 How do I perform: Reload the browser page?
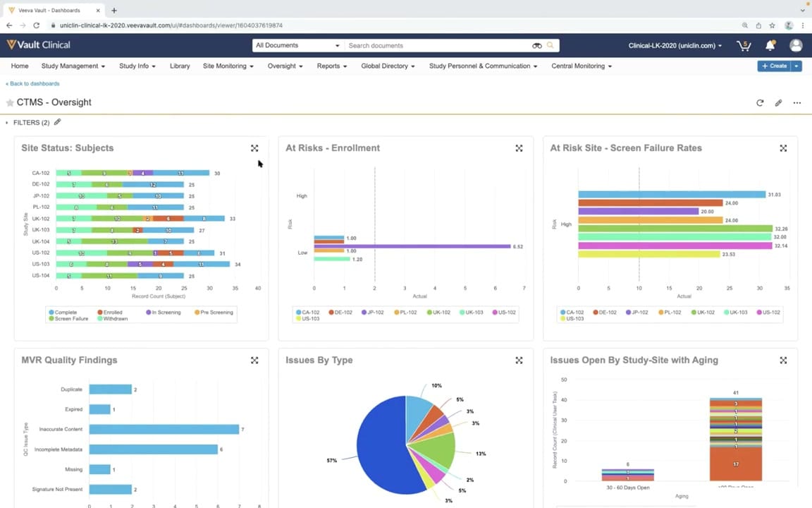click(36, 25)
